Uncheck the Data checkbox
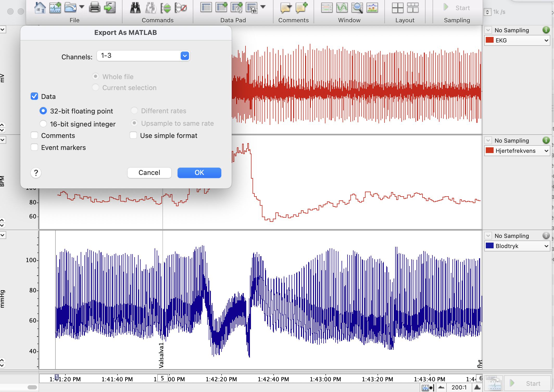 click(x=34, y=96)
